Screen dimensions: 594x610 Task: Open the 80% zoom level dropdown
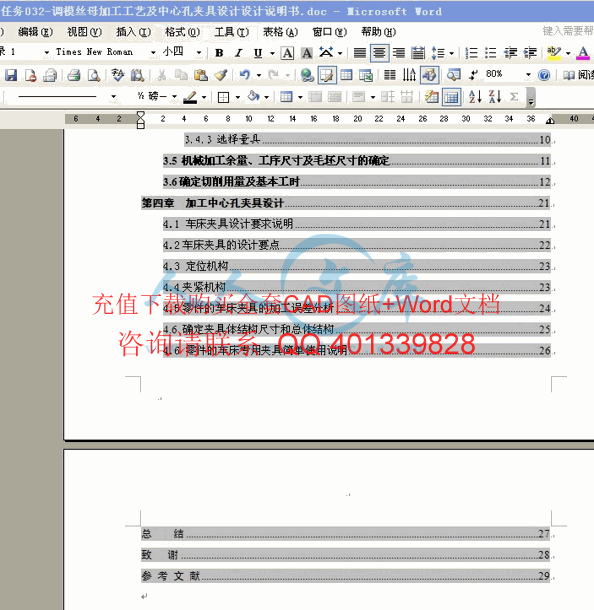click(x=528, y=74)
